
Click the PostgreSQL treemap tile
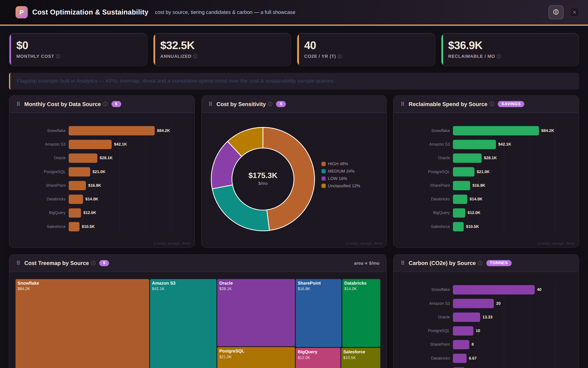coord(256,358)
